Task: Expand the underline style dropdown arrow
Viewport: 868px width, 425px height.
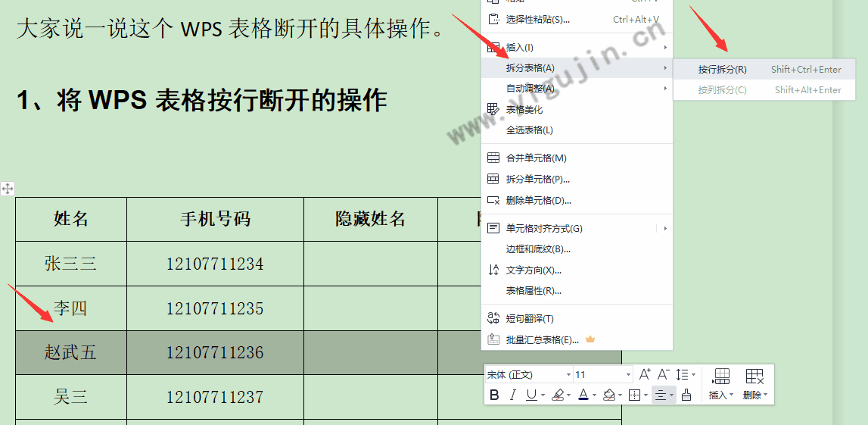Action: point(543,395)
